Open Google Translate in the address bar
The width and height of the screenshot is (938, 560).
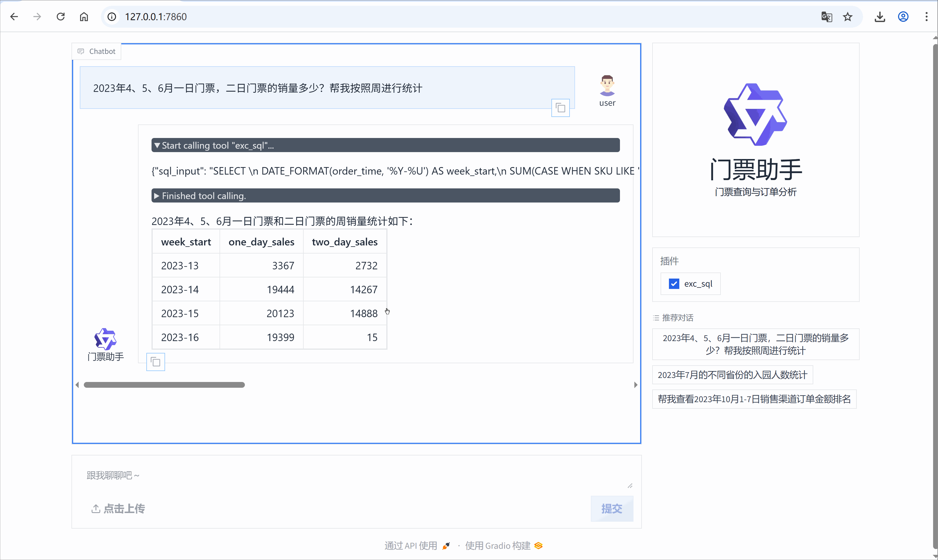[x=826, y=17]
